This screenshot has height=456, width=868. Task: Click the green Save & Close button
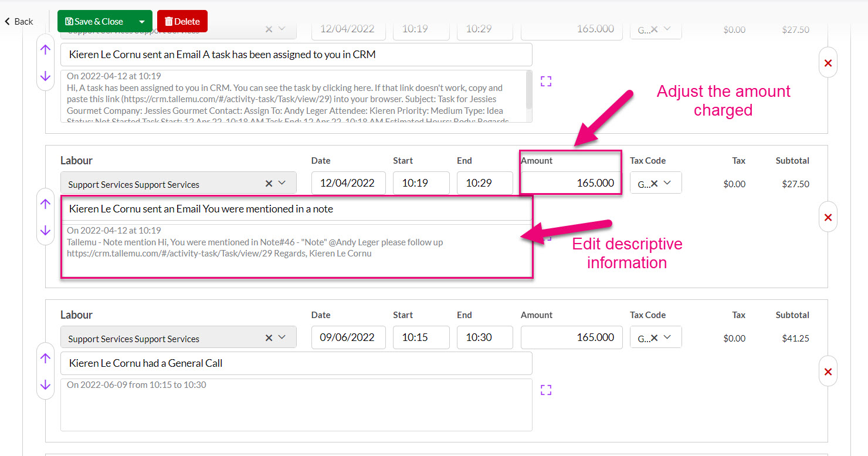(94, 22)
